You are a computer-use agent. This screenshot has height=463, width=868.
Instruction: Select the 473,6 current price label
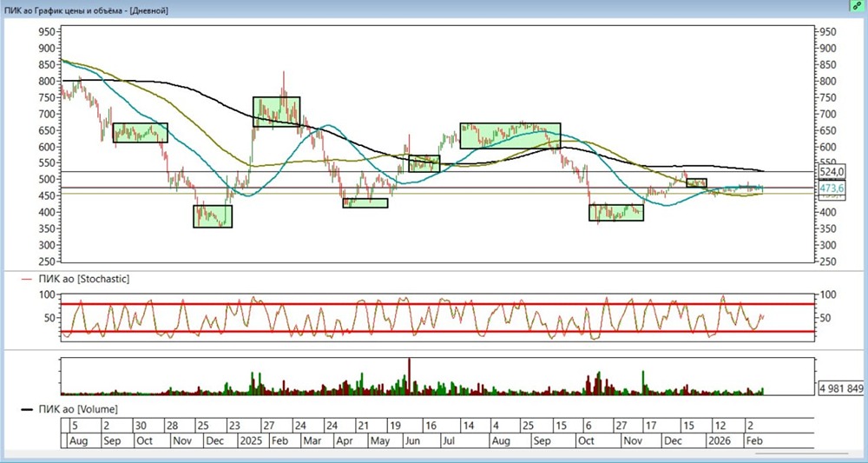[831, 189]
